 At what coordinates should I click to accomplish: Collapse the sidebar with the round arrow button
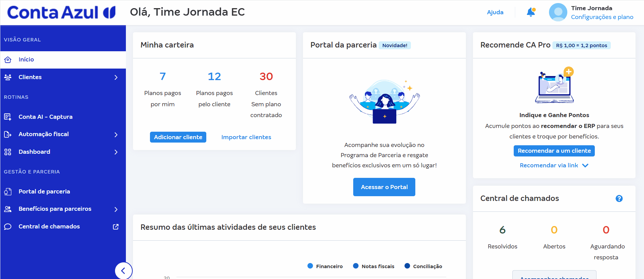124,271
